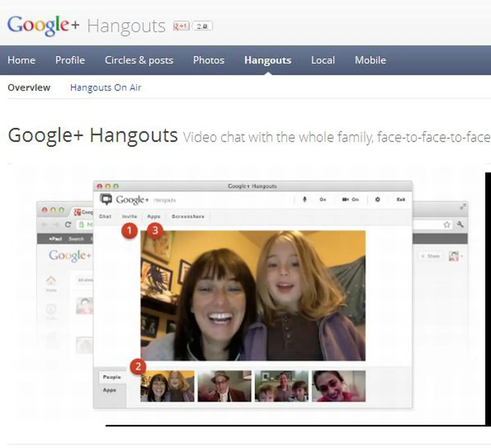The width and height of the screenshot is (491, 448).
Task: Open the Mobile navigation item
Action: point(370,60)
